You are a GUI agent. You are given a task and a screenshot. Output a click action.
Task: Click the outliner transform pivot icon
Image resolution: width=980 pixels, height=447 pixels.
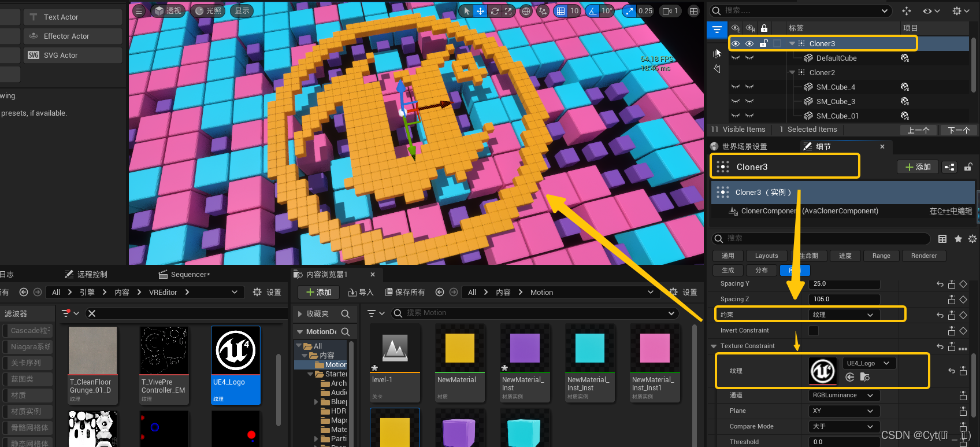coord(907,11)
